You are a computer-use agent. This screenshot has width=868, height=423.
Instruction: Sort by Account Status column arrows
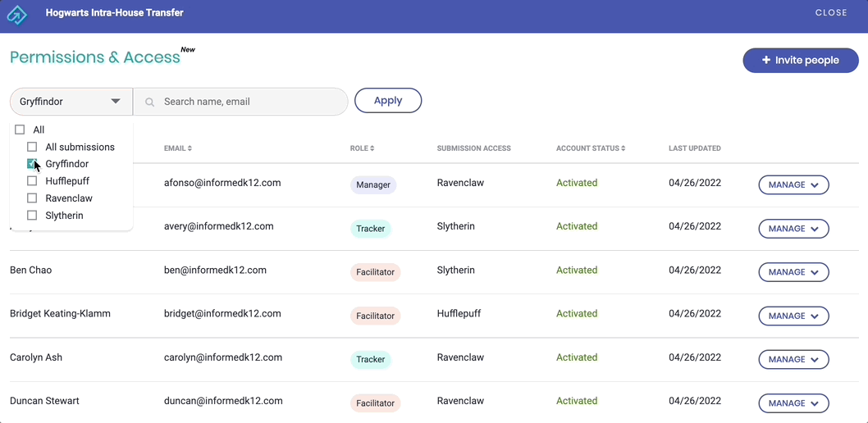point(624,148)
